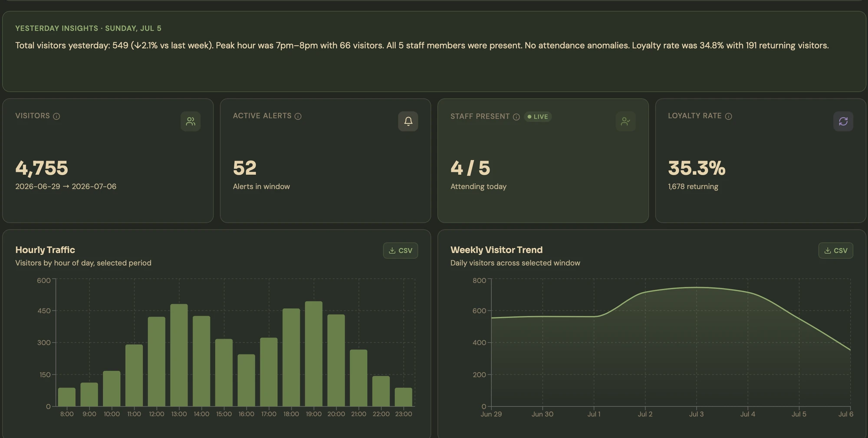
Task: Click the Jul 3 label on weekly trend axis
Action: tap(696, 414)
